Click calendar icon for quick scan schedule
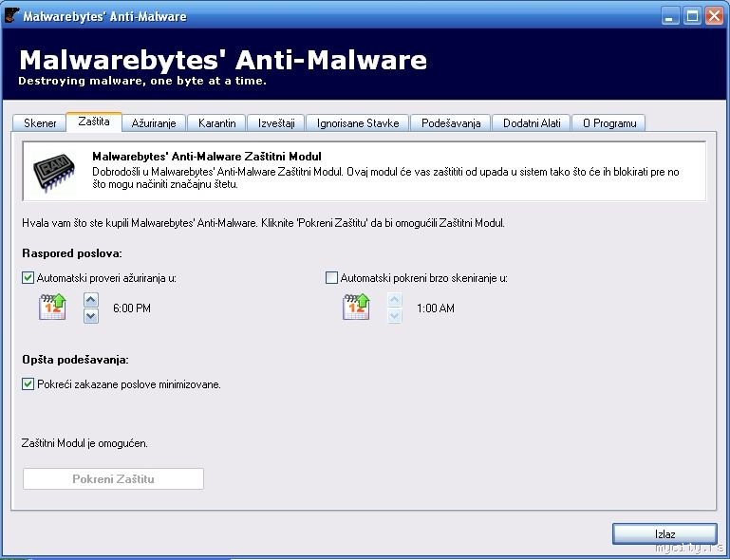 [356, 307]
